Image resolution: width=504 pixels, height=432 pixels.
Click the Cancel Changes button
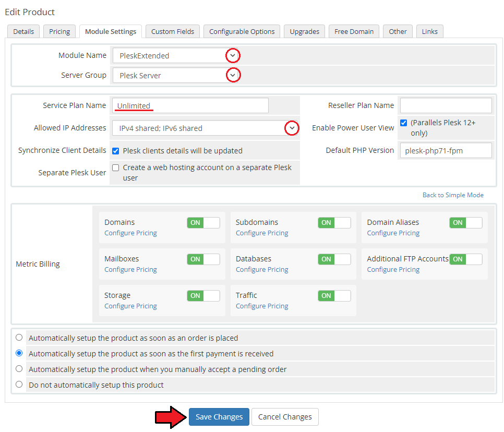click(x=285, y=417)
